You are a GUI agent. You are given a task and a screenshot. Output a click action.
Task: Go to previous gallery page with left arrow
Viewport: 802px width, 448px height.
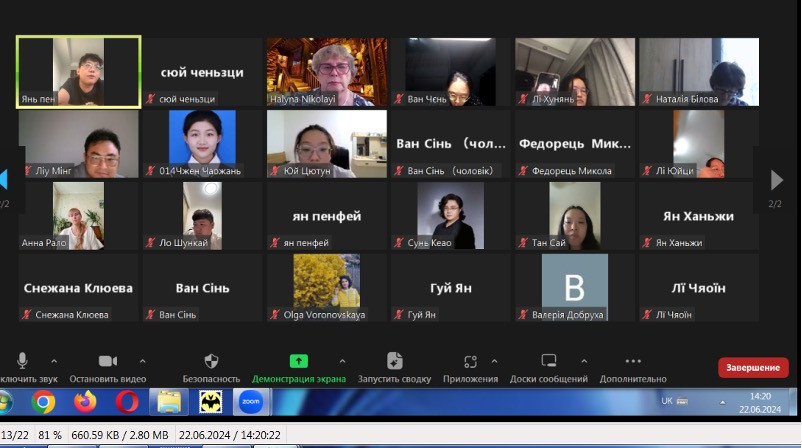[4, 180]
